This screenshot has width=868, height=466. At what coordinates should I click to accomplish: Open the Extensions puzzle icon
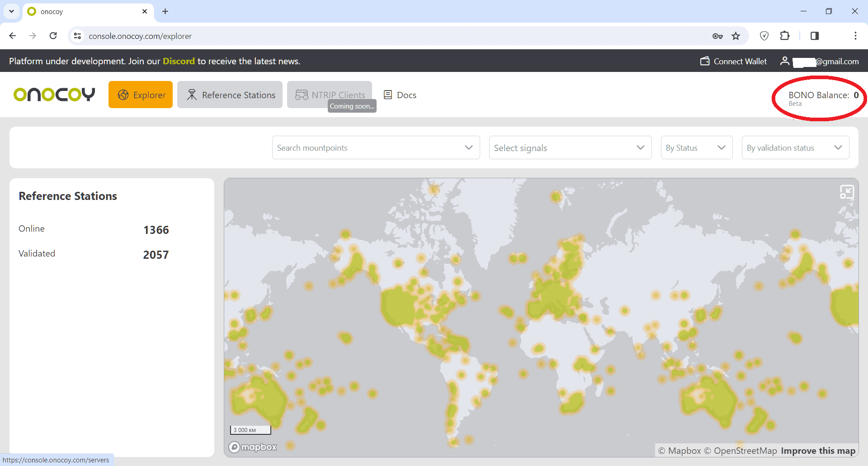click(785, 36)
